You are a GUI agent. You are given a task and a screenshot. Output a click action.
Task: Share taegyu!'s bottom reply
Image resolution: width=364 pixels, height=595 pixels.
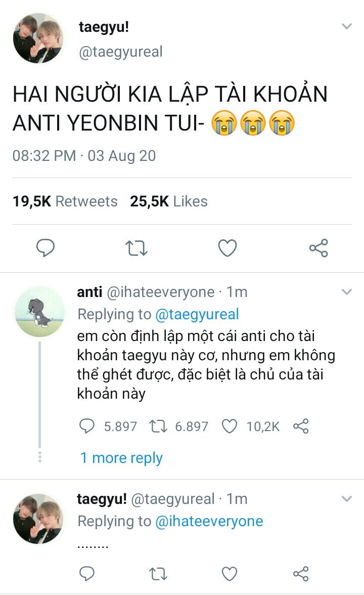click(x=301, y=574)
